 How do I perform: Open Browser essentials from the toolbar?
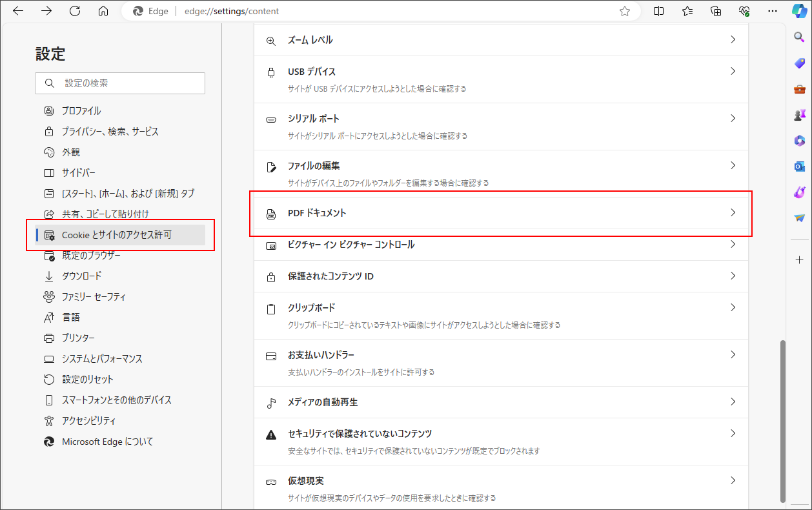(x=744, y=11)
